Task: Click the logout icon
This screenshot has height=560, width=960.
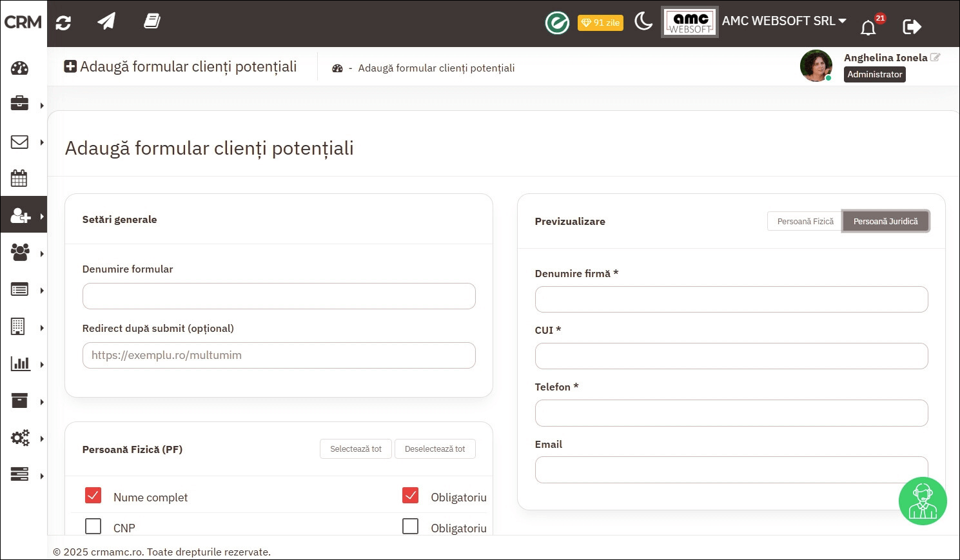Action: [912, 26]
